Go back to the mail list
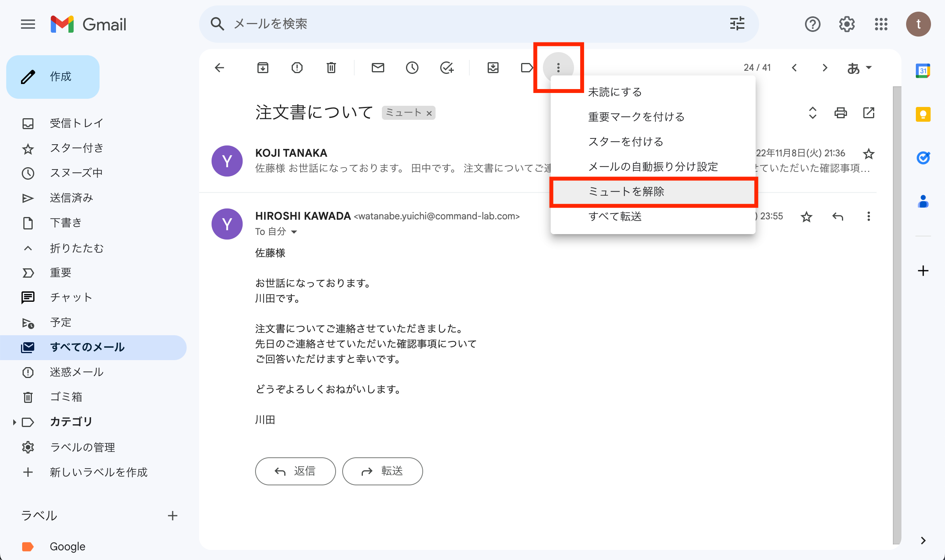The width and height of the screenshot is (945, 560). pos(219,68)
